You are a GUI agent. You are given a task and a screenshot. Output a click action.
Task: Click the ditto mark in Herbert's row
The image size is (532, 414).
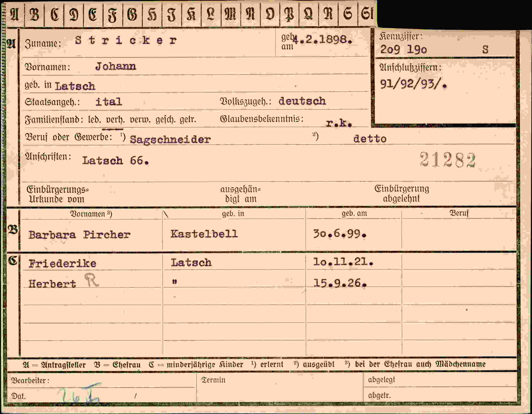click(174, 282)
